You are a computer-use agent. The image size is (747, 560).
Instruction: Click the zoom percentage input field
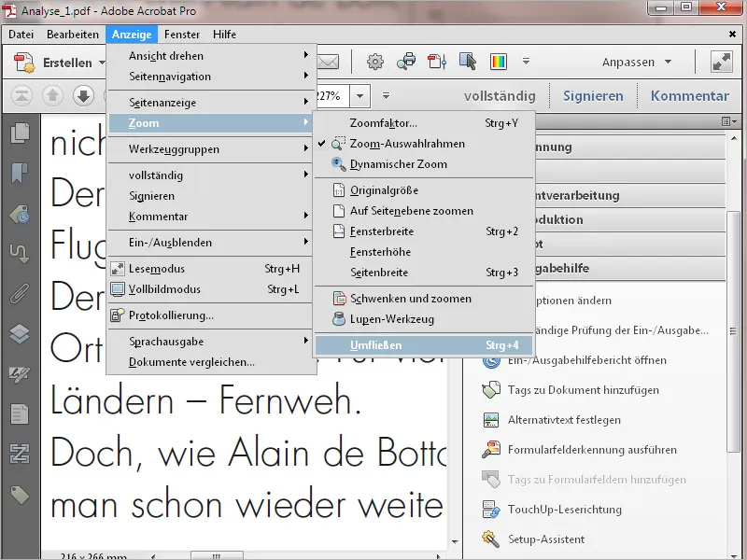[x=332, y=96]
